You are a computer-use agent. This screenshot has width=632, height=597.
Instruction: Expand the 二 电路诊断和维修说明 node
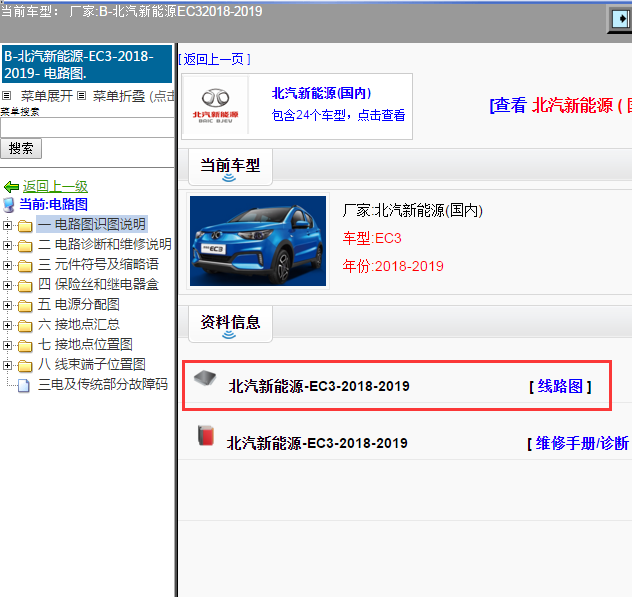[x=7, y=245]
